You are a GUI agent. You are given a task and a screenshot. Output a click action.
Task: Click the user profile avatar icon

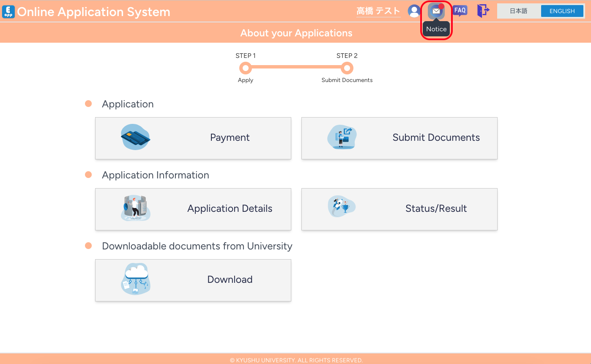414,11
